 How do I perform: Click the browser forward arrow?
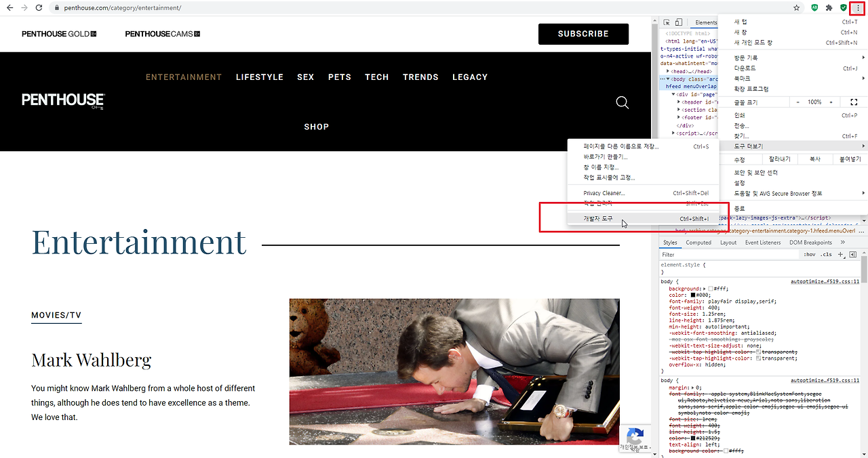(24, 7)
